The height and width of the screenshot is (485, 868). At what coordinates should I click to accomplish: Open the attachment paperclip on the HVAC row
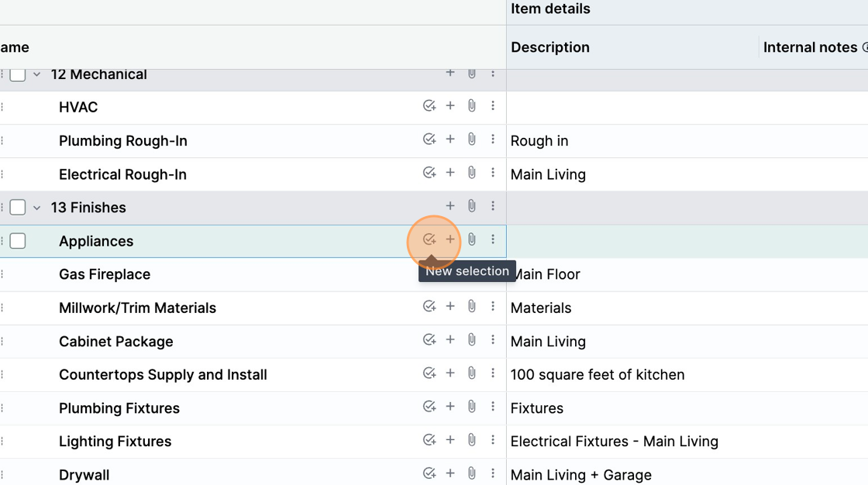tap(471, 106)
